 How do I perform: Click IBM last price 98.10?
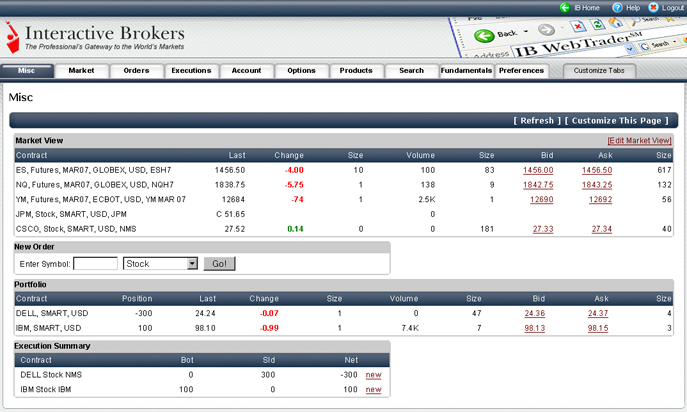click(x=205, y=328)
